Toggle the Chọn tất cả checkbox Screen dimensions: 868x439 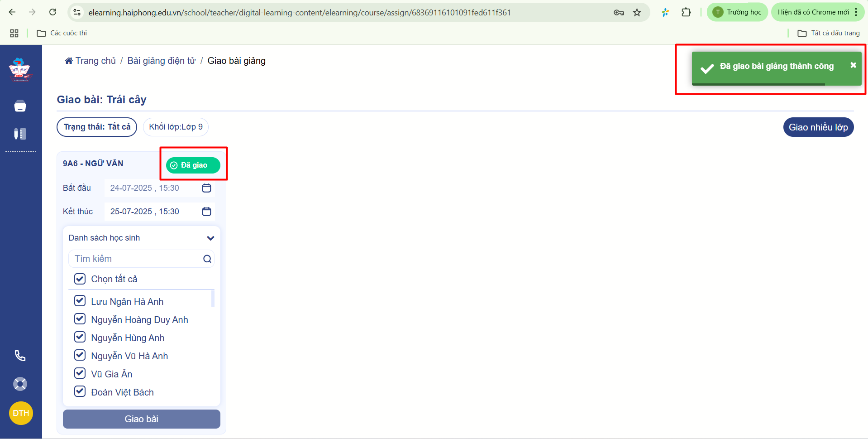pyautogui.click(x=80, y=279)
